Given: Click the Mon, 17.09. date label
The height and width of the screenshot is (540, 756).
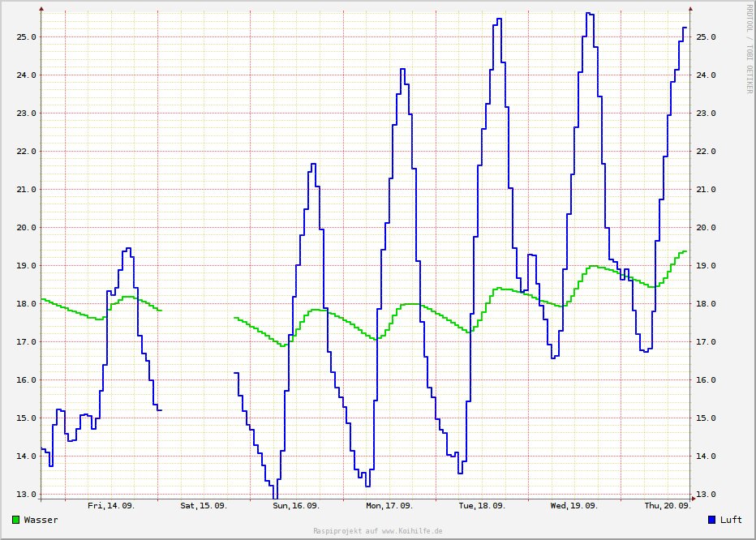Looking at the screenshot, I should point(389,506).
